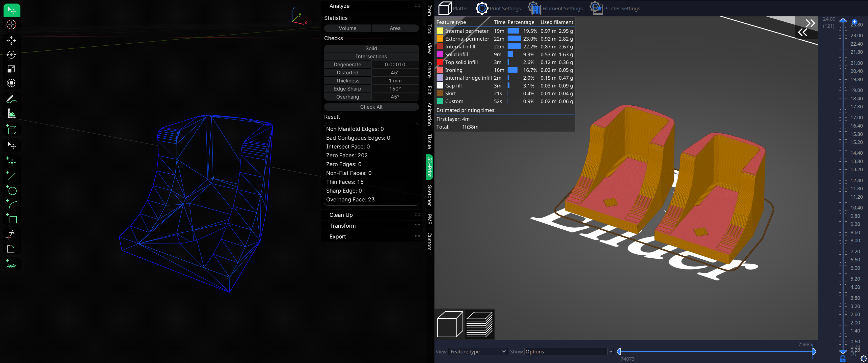Select the Annotate pencil tool
The image size is (868, 363).
point(11,99)
